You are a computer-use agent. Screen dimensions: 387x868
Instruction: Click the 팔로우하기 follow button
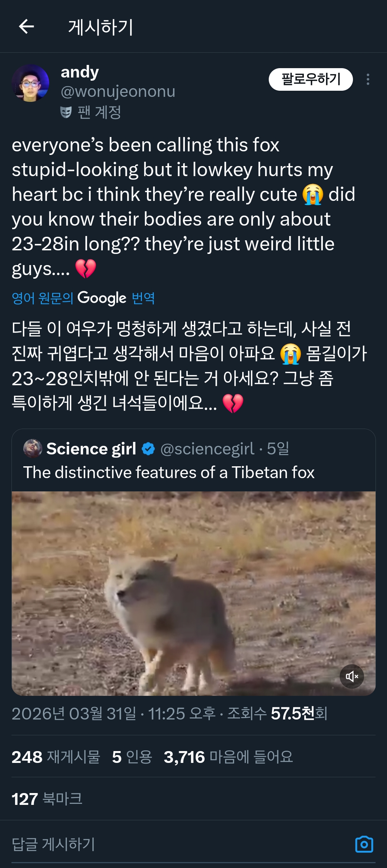[310, 79]
